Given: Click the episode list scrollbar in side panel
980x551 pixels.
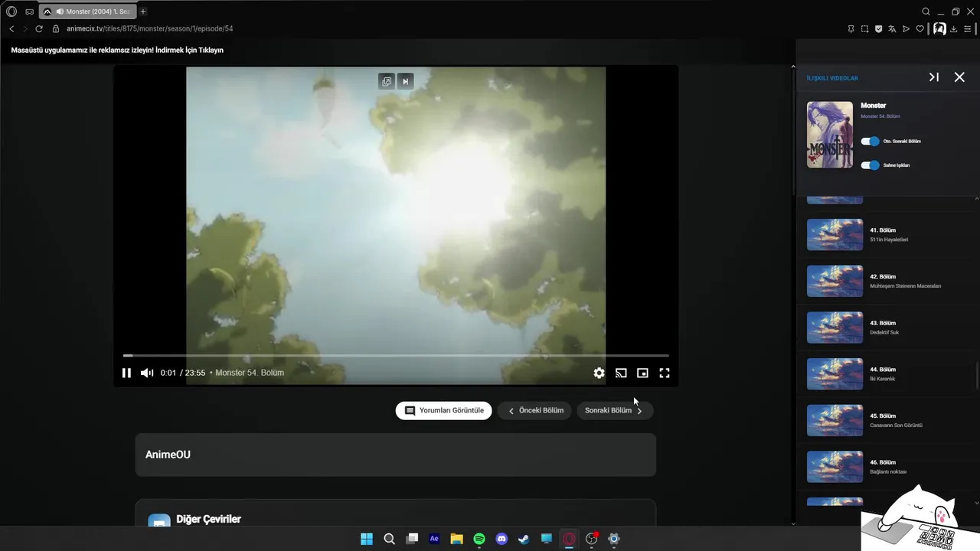Looking at the screenshot, I should click(976, 375).
